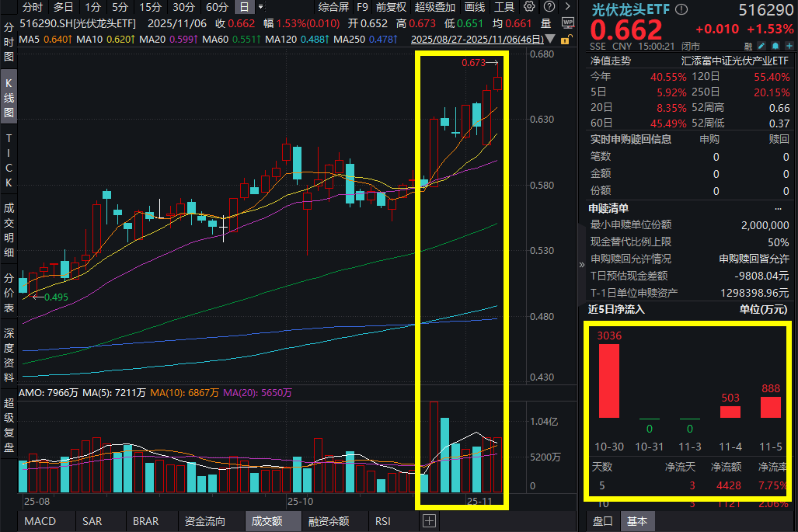Open the period dropdown arrow beside 日
Image resolution: width=798 pixels, height=532 pixels.
pyautogui.click(x=260, y=7)
